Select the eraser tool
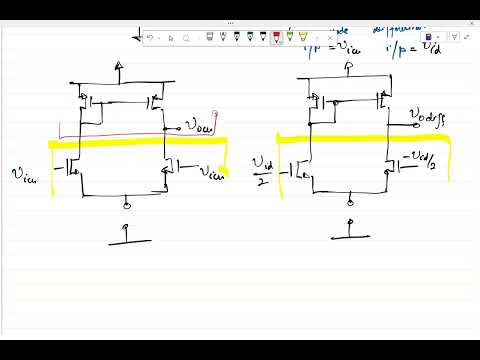This screenshot has width=480, height=360. point(209,37)
